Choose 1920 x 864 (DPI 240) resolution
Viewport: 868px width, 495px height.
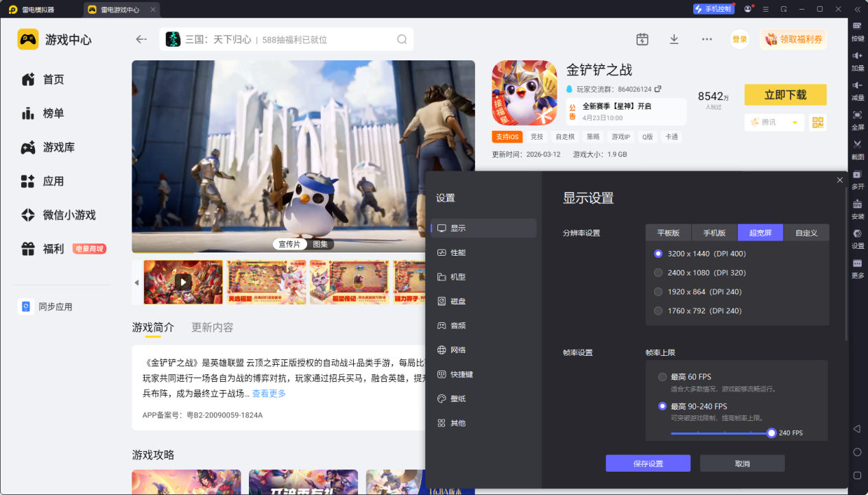tap(659, 292)
